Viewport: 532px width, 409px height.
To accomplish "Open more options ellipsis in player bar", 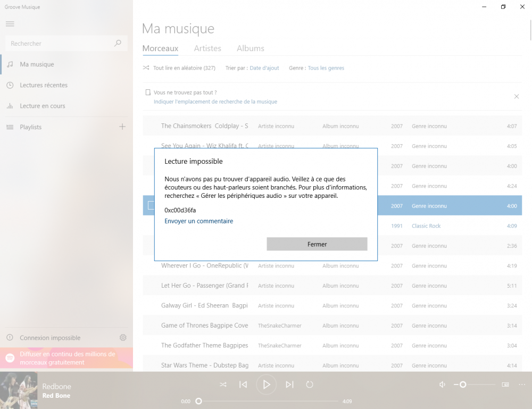I will (x=522, y=384).
